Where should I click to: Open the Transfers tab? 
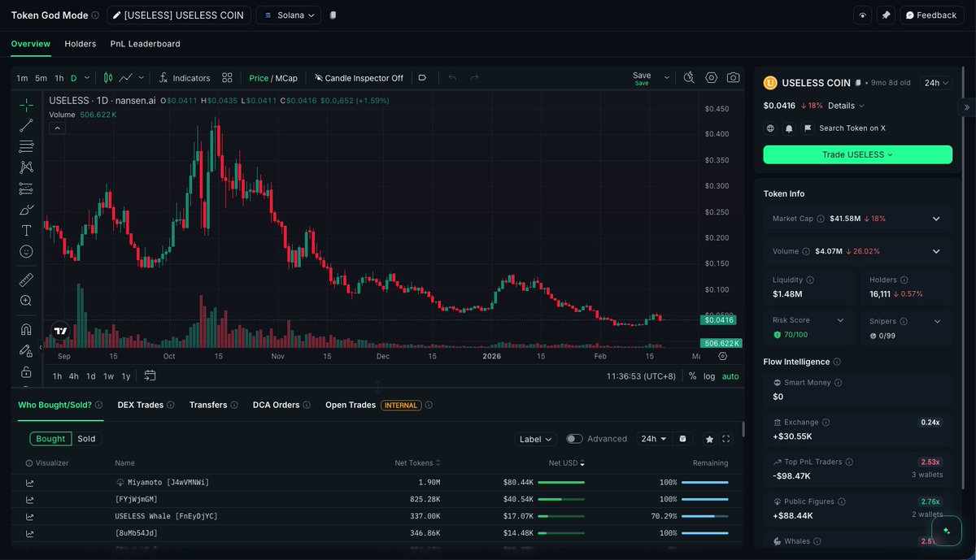pos(208,405)
